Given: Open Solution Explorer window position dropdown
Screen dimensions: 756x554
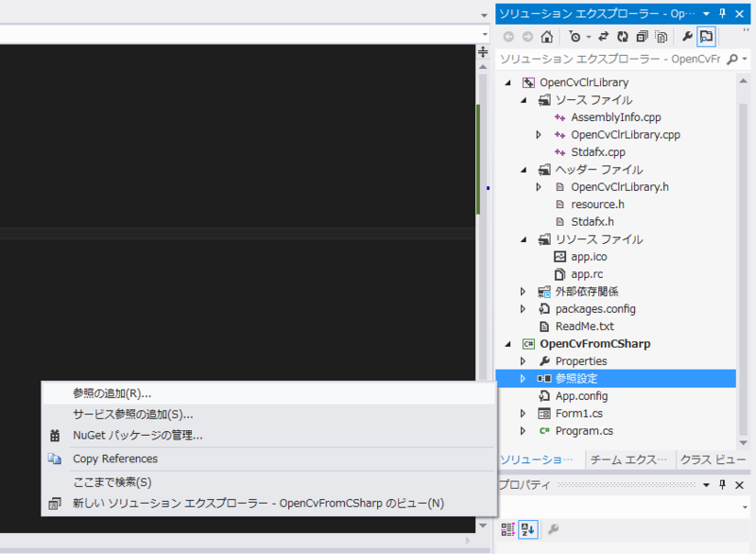Looking at the screenshot, I should pyautogui.click(x=706, y=13).
